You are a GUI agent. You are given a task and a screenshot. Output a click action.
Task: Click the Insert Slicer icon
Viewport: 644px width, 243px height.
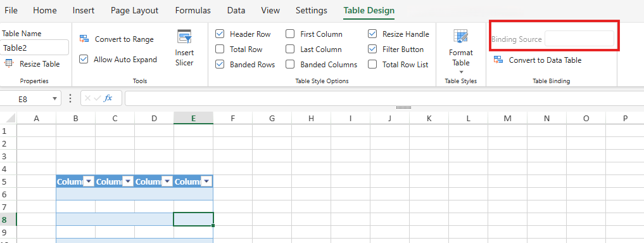(184, 37)
